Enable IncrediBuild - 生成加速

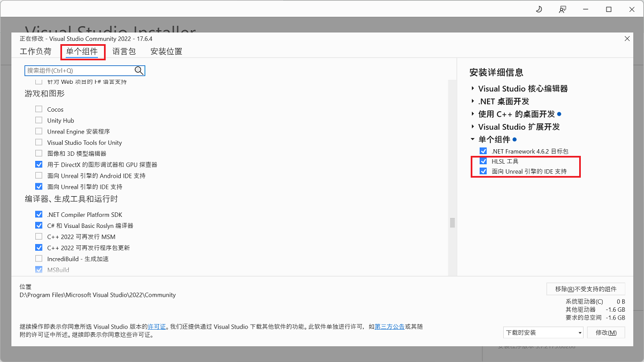click(x=39, y=259)
